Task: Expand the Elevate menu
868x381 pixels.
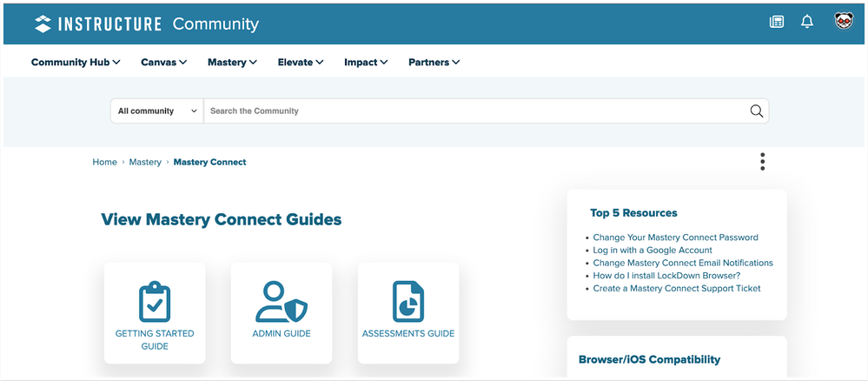Action: tap(301, 62)
